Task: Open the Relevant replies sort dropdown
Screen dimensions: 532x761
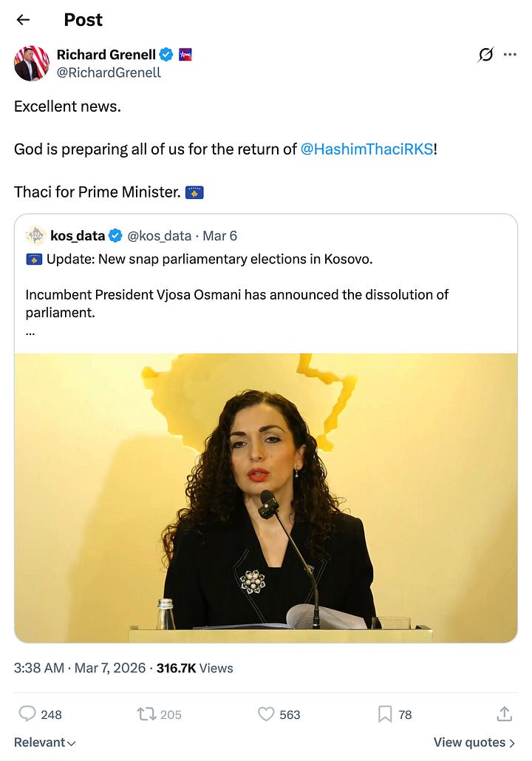Action: pyautogui.click(x=42, y=742)
